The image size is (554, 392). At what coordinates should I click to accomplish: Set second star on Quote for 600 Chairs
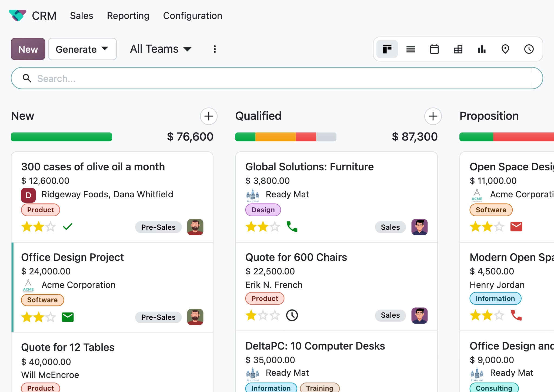coord(263,315)
